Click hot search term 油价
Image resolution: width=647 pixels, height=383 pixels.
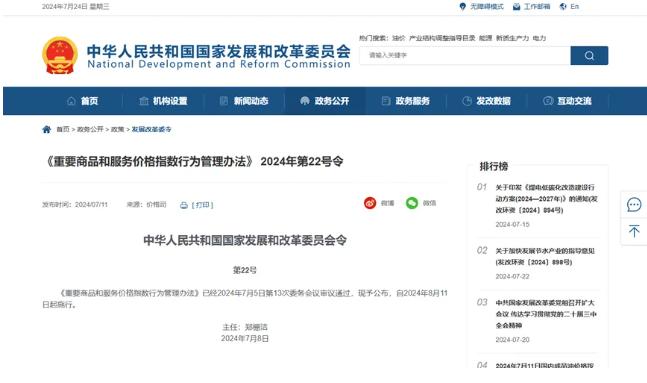pyautogui.click(x=399, y=38)
